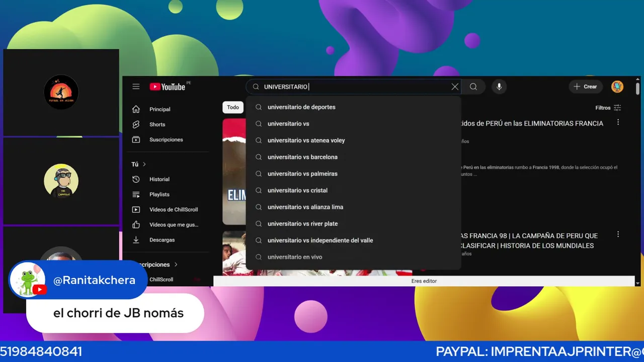The width and height of the screenshot is (644, 362).
Task: Start voice search with microphone
Action: click(499, 86)
